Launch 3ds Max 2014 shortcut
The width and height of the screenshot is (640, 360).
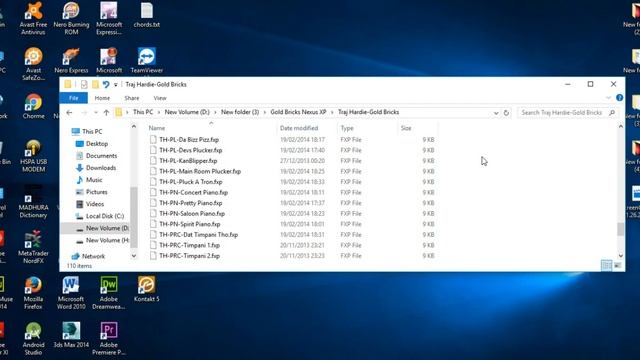(71, 335)
